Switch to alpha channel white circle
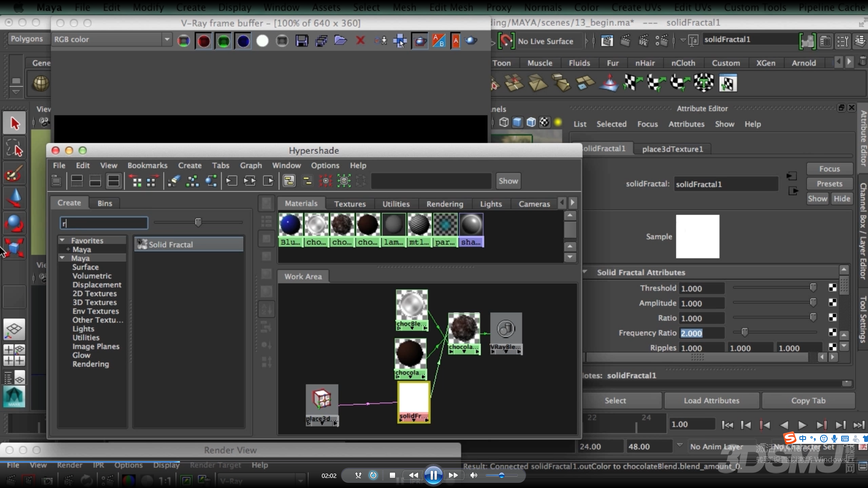 pos(263,41)
